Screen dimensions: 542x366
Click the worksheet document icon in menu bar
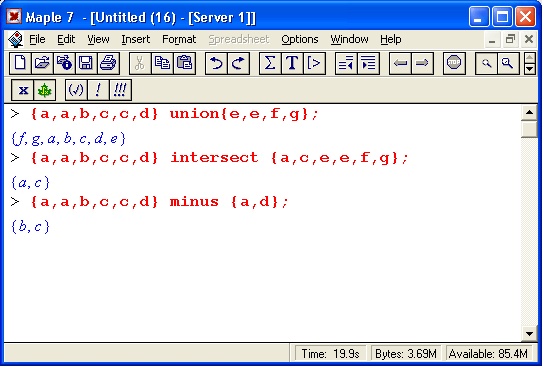coord(15,39)
